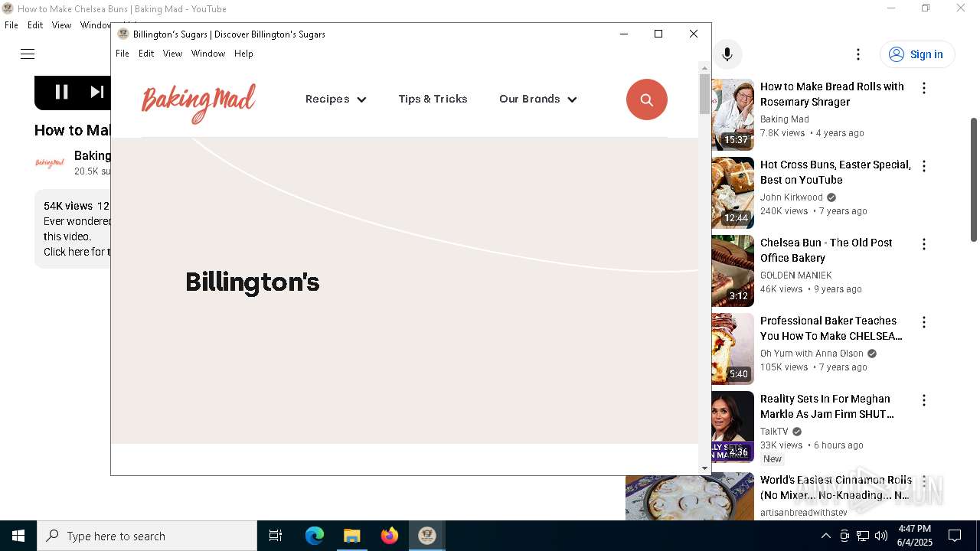Launch Firefox from taskbar

pyautogui.click(x=390, y=536)
